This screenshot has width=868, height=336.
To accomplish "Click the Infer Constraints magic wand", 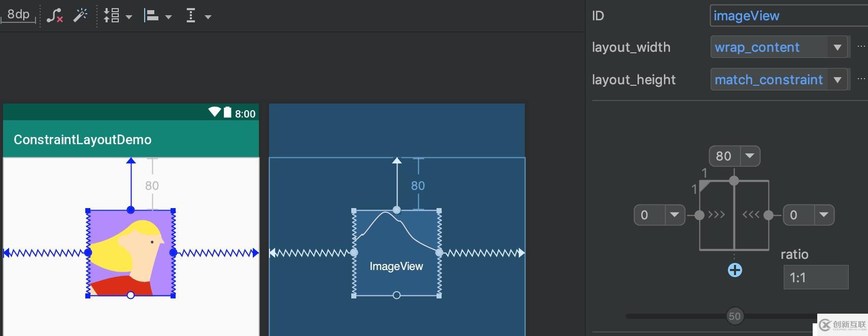I will pyautogui.click(x=80, y=16).
